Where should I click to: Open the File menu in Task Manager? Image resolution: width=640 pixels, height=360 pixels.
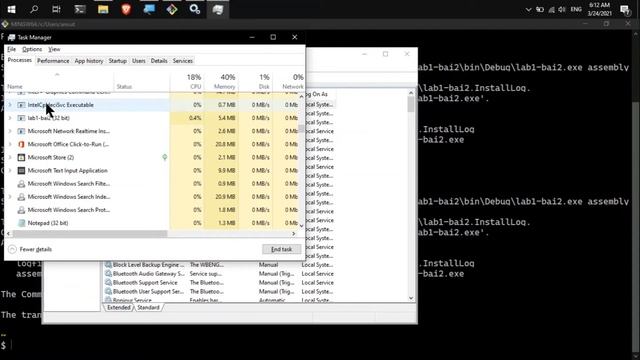point(11,49)
